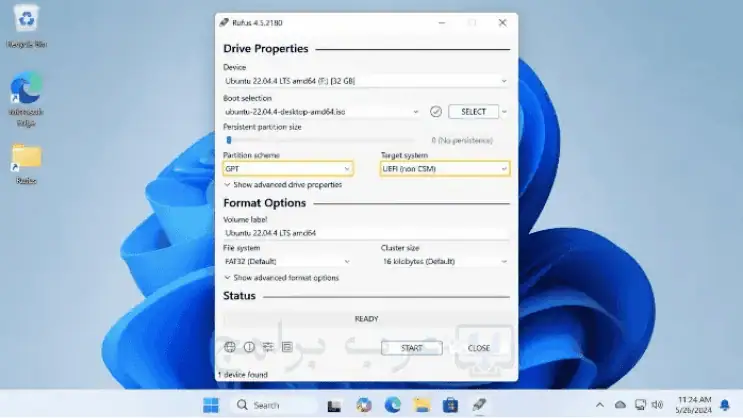Open Rufus settings sliders icon
This screenshot has height=418, width=743.
click(x=268, y=347)
